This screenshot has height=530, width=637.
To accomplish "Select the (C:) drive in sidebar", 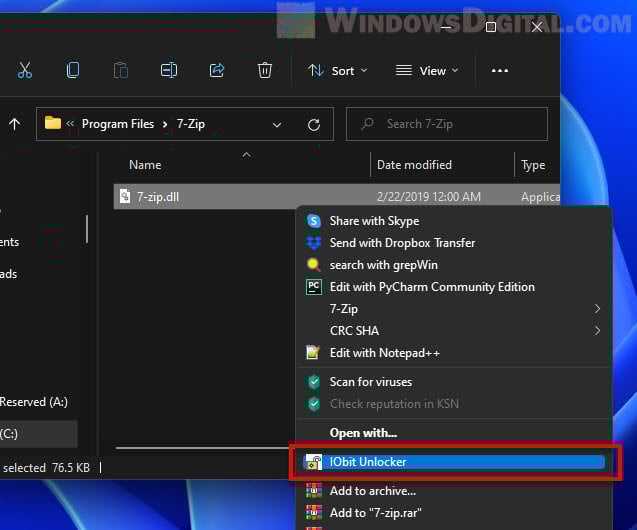I will pos(39,434).
